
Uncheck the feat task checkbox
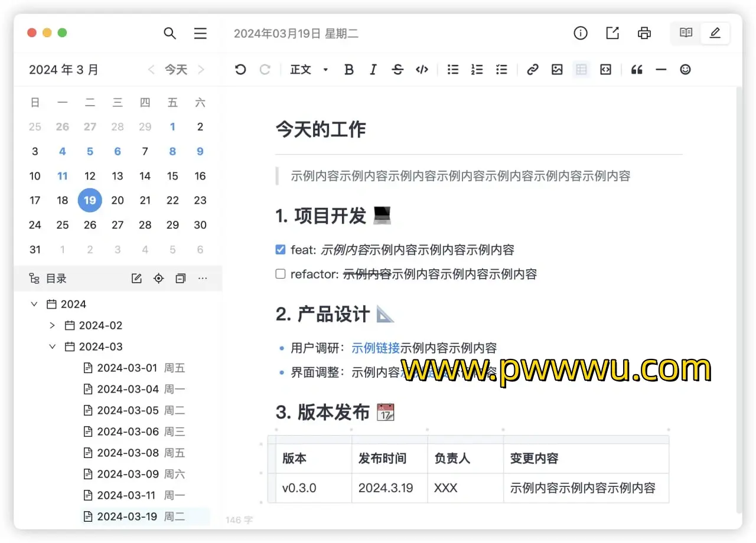[281, 250]
